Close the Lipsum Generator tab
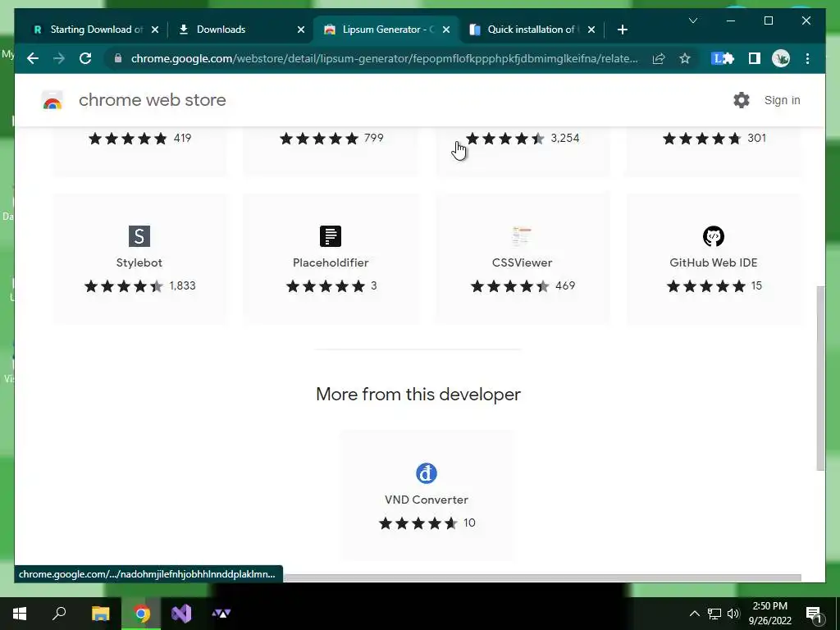 pyautogui.click(x=446, y=30)
